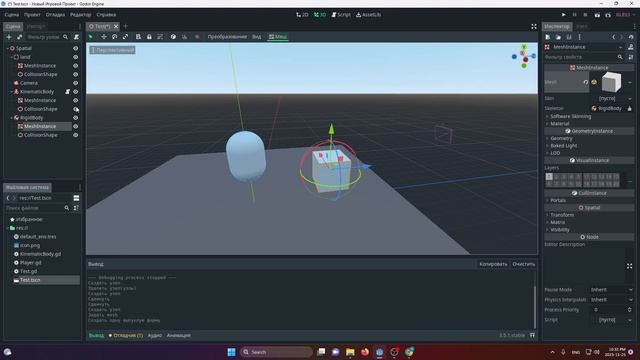Switch to the 2D workspace
The width and height of the screenshot is (640, 360).
(302, 15)
